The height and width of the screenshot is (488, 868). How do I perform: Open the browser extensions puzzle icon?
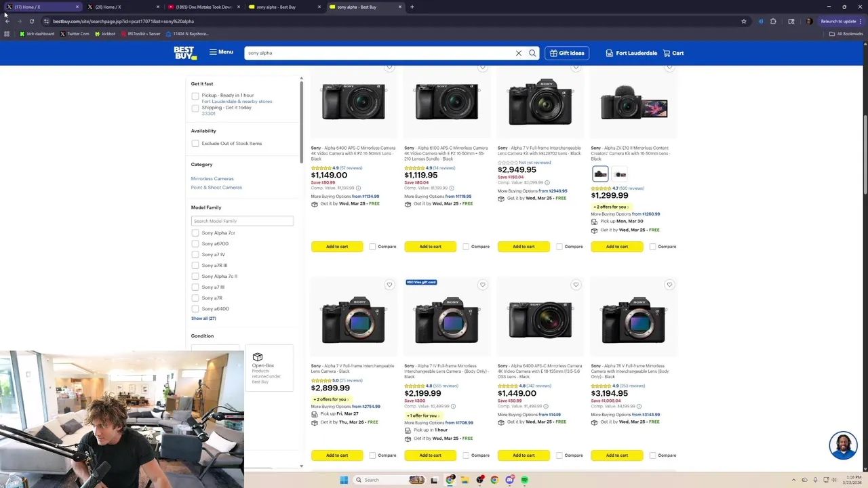pos(773,21)
